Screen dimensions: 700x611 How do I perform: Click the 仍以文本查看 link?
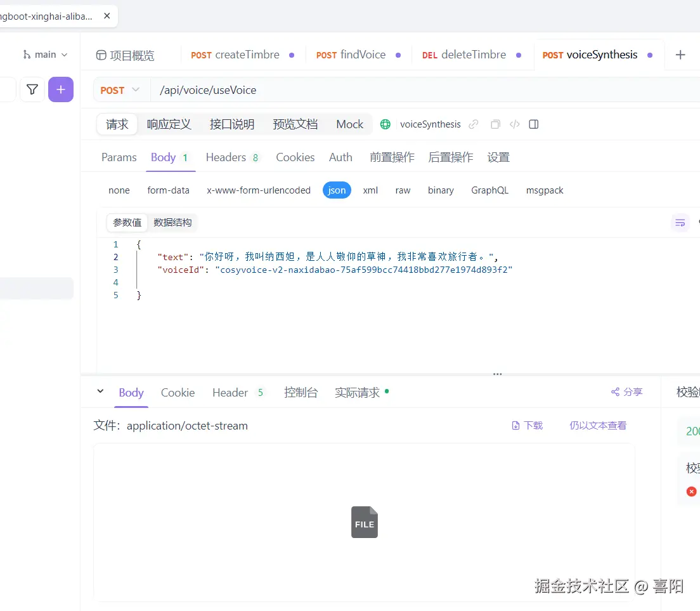tap(597, 425)
